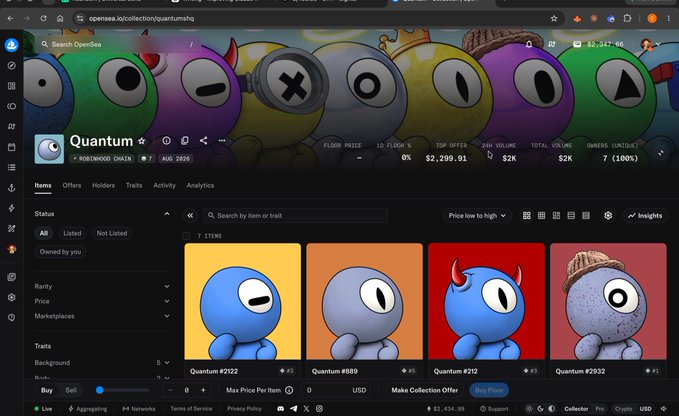Open the Analytics tab
Screen dimensions: 679x416
pos(200,185)
